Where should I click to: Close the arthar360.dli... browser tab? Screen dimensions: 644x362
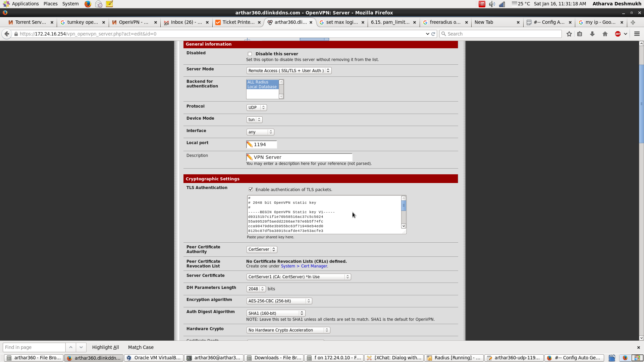(311, 22)
